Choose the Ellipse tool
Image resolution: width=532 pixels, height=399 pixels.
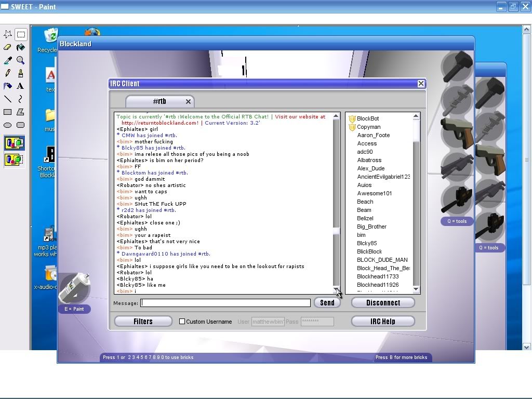coord(7,125)
